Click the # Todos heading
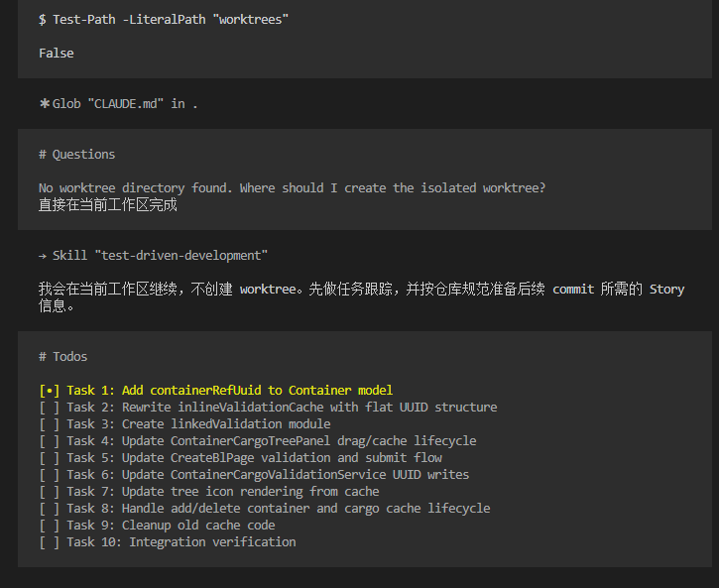 coord(62,357)
